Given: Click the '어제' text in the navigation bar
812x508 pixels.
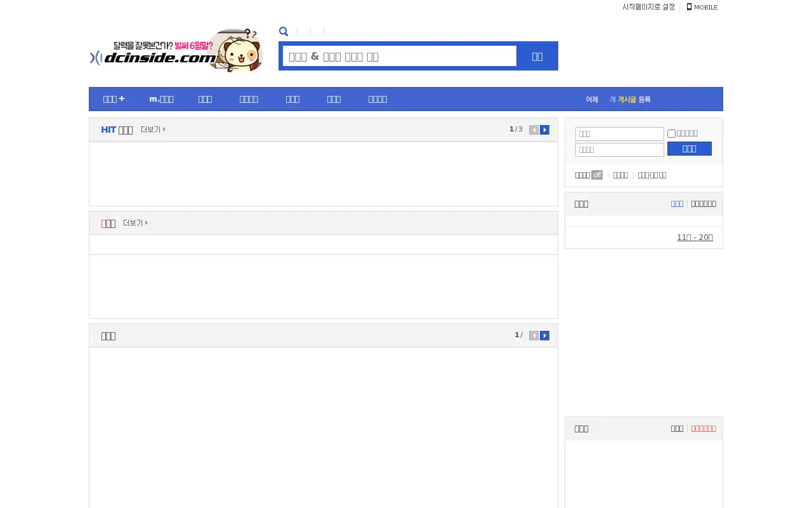Looking at the screenshot, I should 592,100.
